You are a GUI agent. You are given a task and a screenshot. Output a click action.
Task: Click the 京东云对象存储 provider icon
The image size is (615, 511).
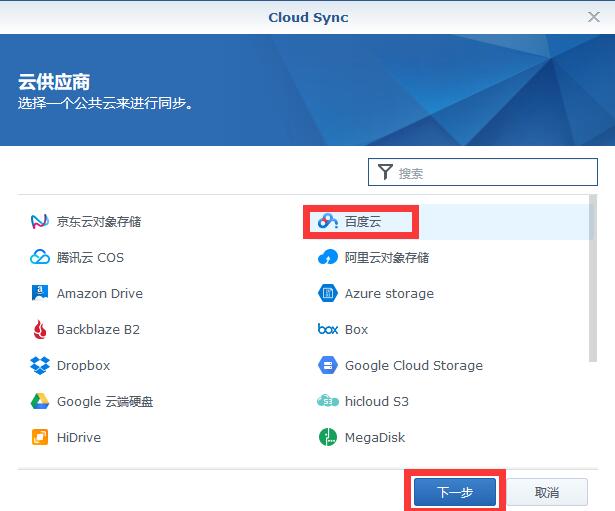pyautogui.click(x=40, y=222)
